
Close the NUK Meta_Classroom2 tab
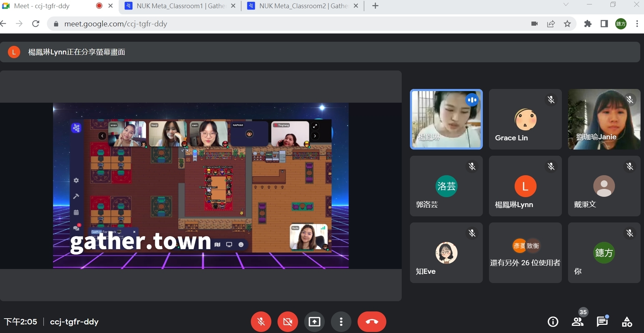(356, 6)
